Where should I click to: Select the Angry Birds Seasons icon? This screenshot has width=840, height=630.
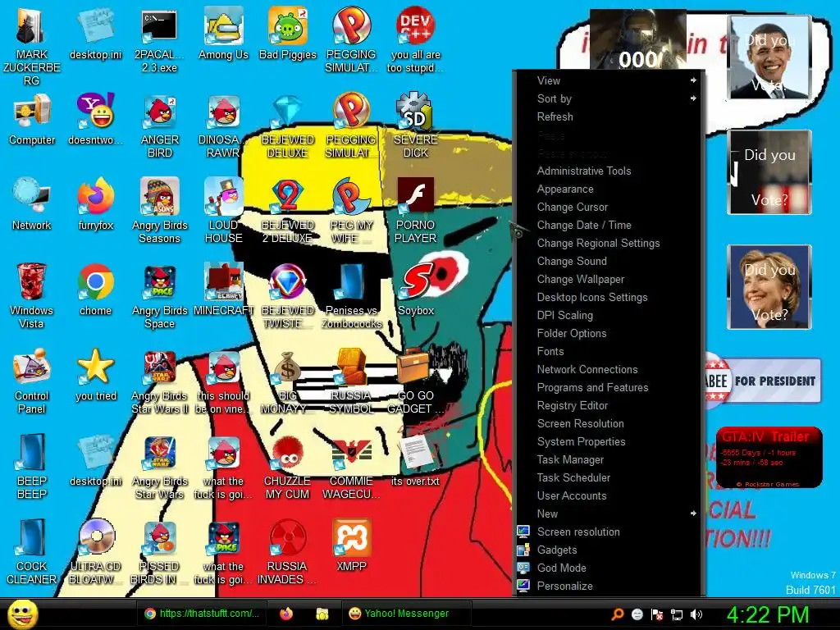pyautogui.click(x=160, y=211)
